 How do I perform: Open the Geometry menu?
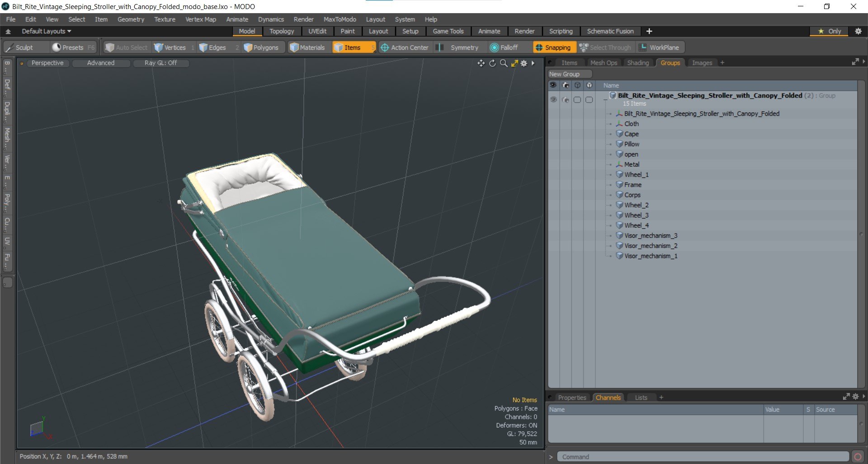click(x=131, y=19)
